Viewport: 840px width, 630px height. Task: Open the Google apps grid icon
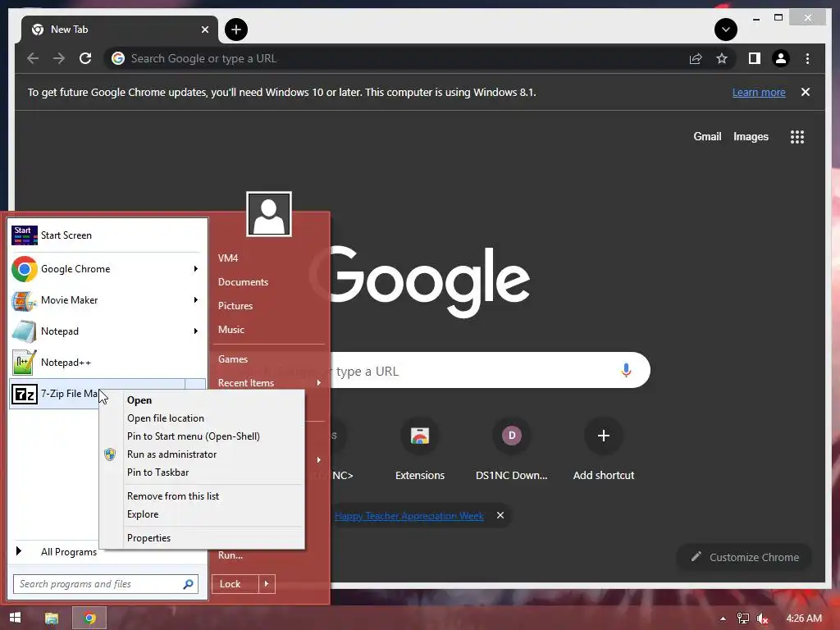point(797,137)
